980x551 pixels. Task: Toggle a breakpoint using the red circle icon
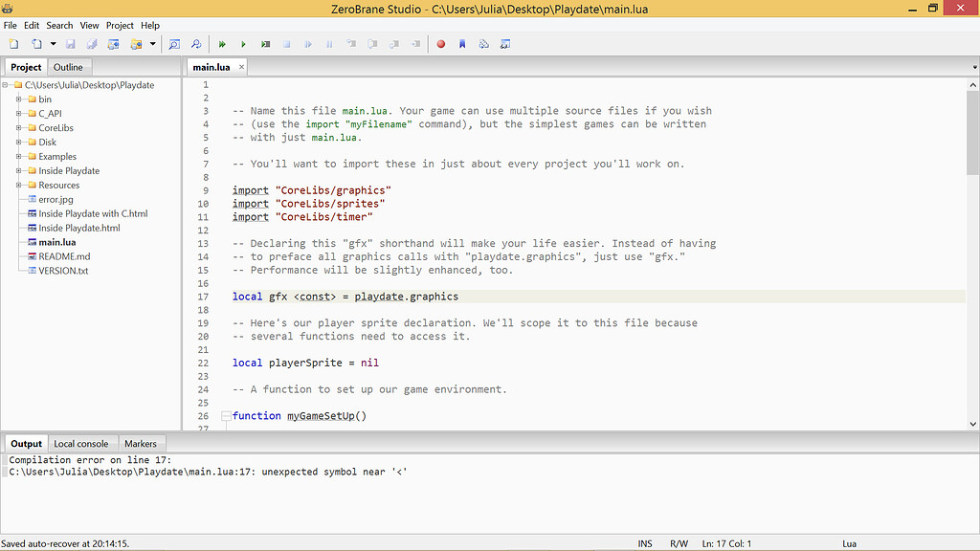[440, 44]
